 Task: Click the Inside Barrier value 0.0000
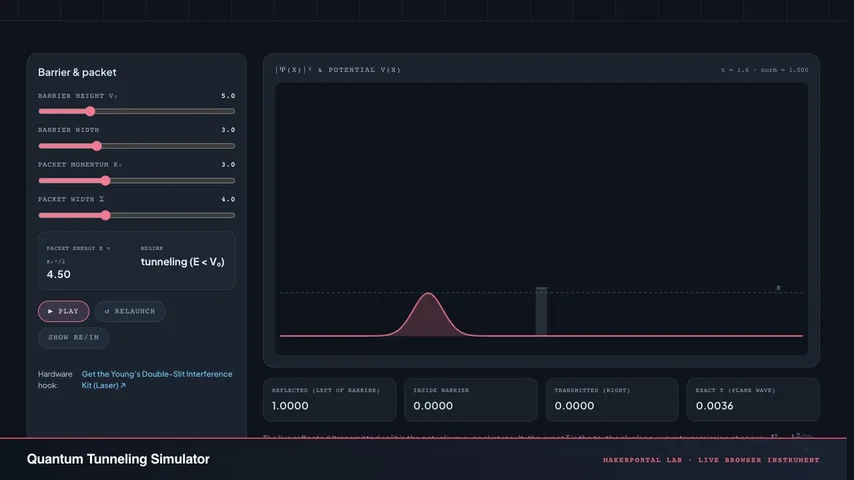pyautogui.click(x=433, y=406)
